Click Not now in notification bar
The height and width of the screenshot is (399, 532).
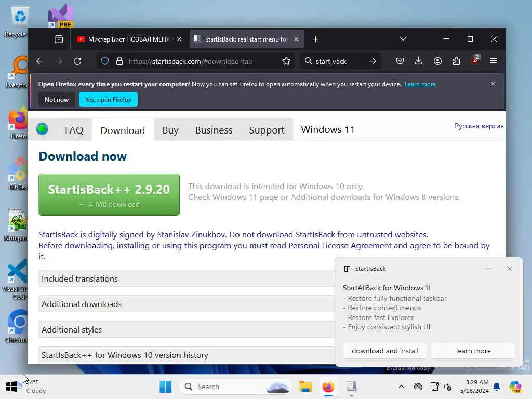[x=56, y=99]
